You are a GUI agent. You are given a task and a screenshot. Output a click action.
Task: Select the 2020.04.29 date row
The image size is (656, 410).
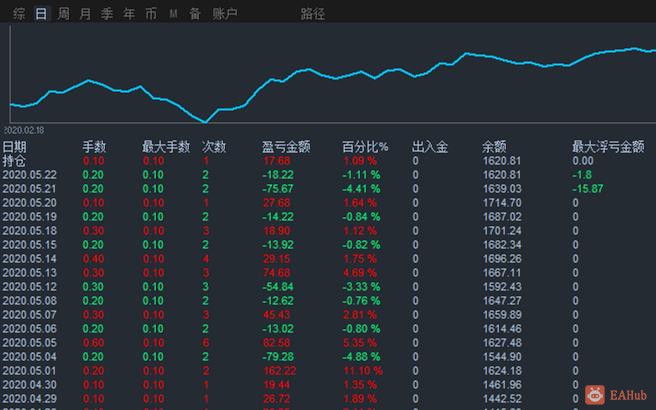pyautogui.click(x=29, y=399)
